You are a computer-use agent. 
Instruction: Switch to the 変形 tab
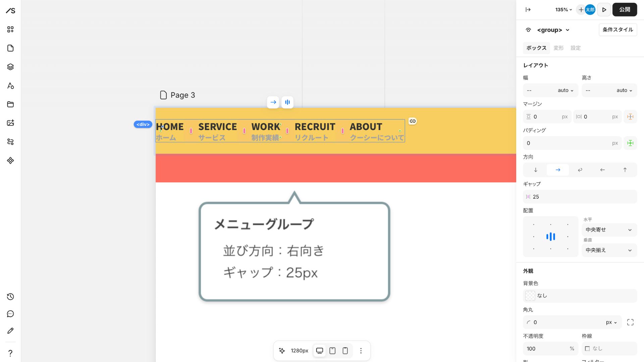[x=558, y=48]
